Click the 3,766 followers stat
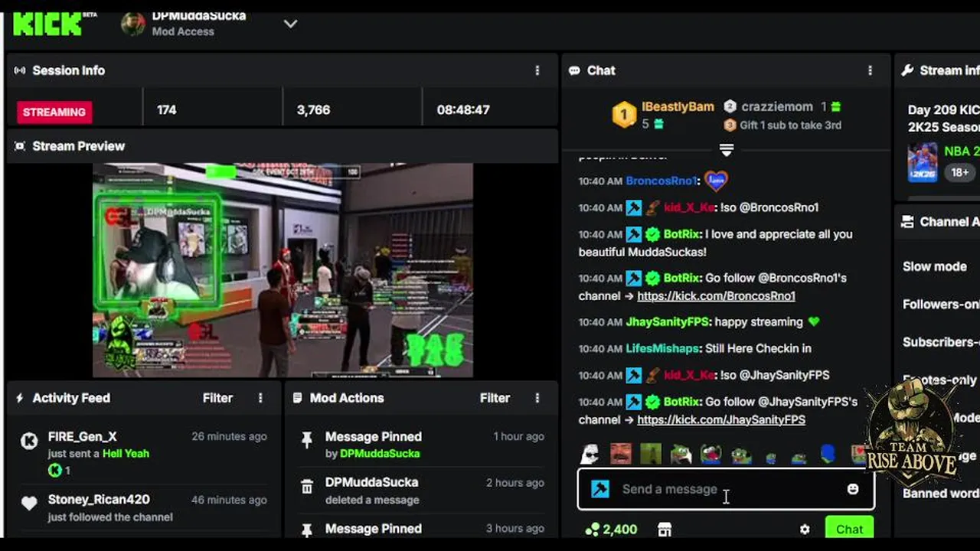980x551 pixels. click(x=313, y=110)
